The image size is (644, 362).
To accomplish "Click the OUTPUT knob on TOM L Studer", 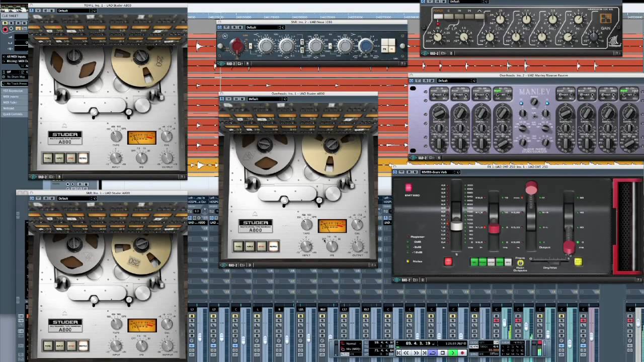I will point(167,158).
